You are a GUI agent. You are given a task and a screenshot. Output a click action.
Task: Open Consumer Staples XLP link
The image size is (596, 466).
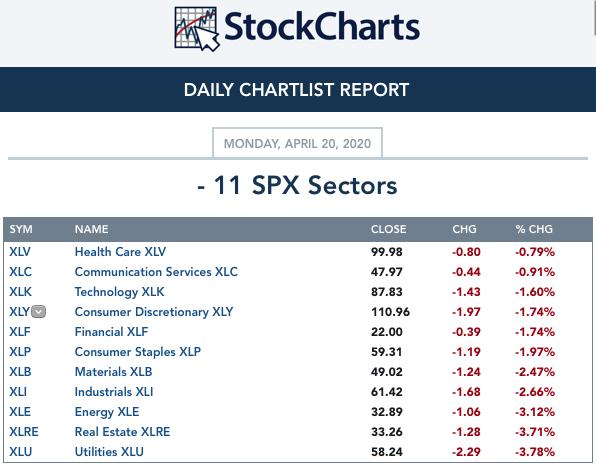click(138, 352)
